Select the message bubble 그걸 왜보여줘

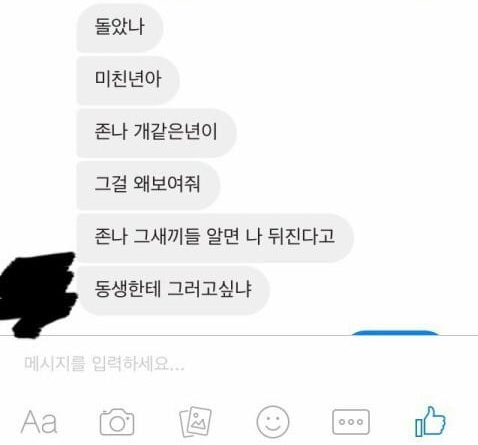click(148, 185)
